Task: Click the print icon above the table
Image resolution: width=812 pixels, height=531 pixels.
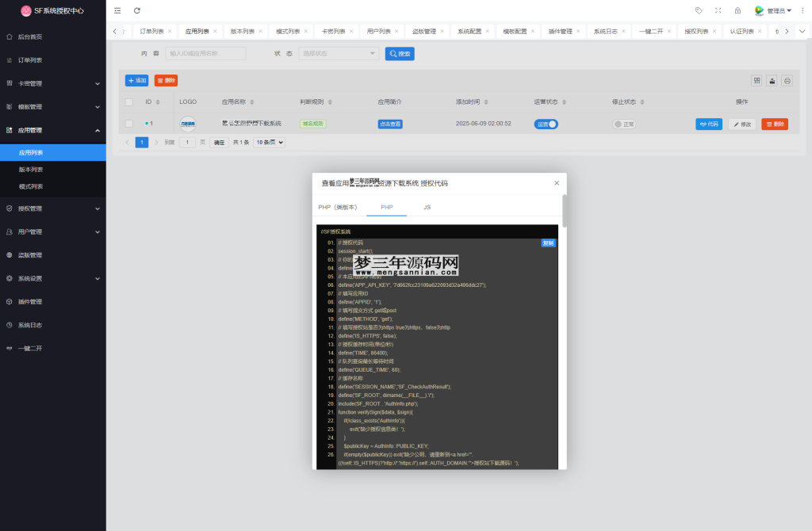Action: (x=787, y=80)
